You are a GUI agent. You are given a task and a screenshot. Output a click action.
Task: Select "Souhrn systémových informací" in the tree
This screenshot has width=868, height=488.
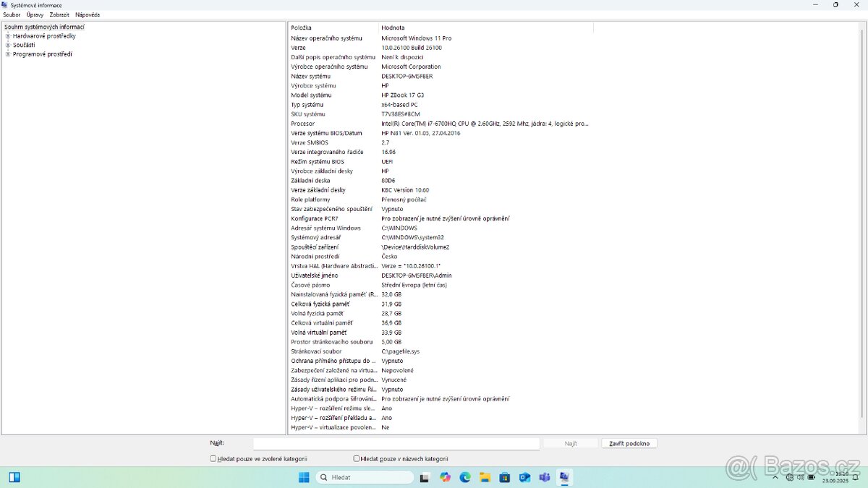44,27
